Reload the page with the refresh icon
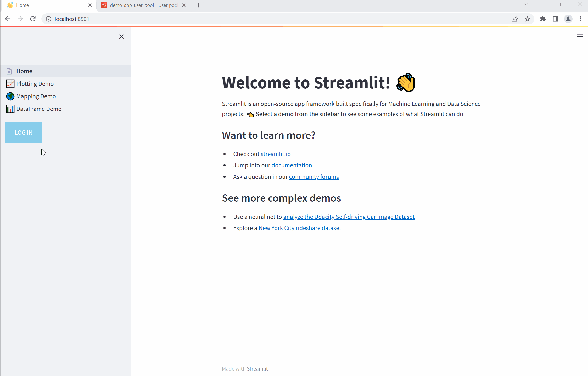 33,19
